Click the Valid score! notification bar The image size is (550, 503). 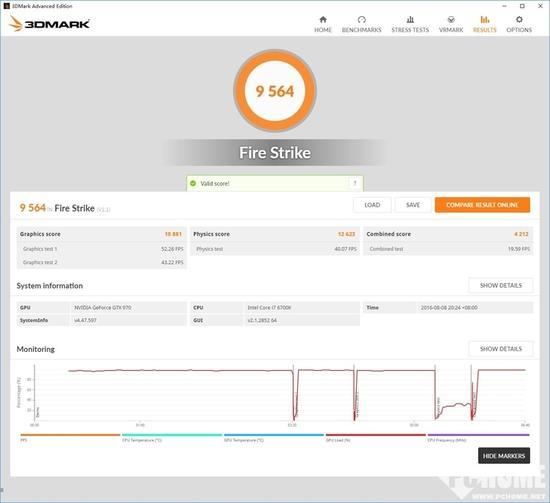click(x=275, y=183)
